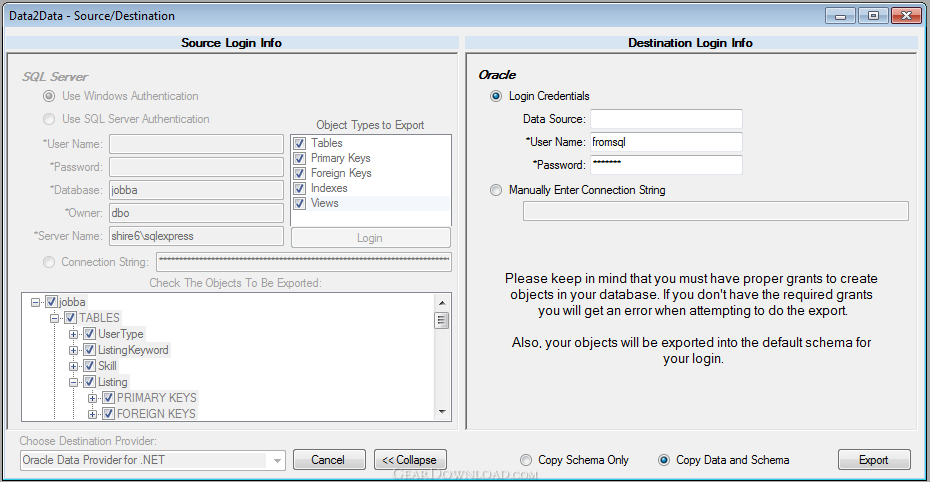Image resolution: width=930 pixels, height=482 pixels.
Task: Select the jobba root label
Action: click(72, 302)
